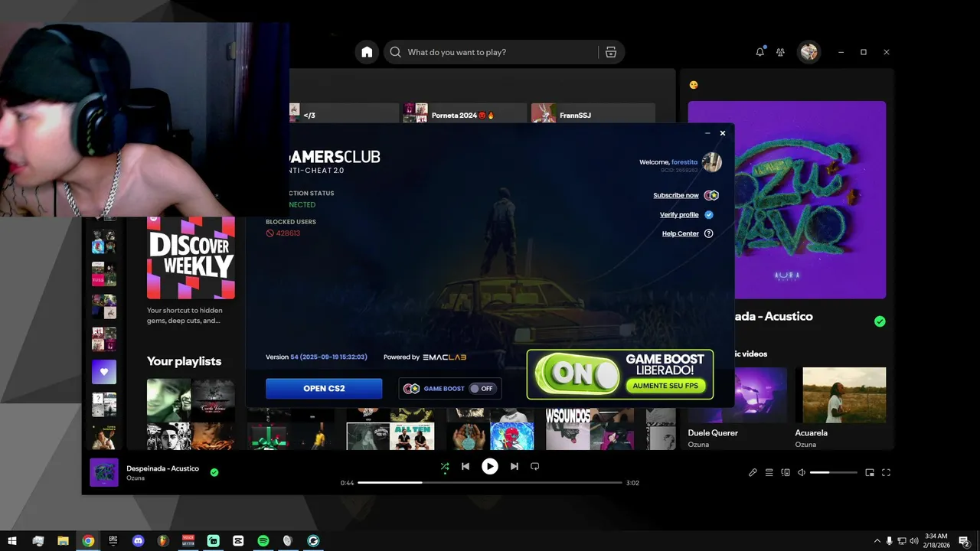980x551 pixels.
Task: Click the Help Center question-mark icon
Action: click(x=708, y=233)
